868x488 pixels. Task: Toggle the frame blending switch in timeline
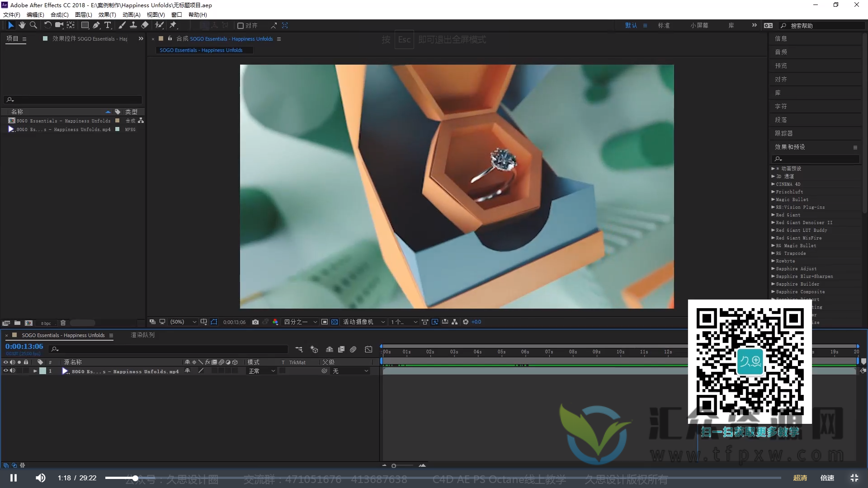(x=341, y=349)
